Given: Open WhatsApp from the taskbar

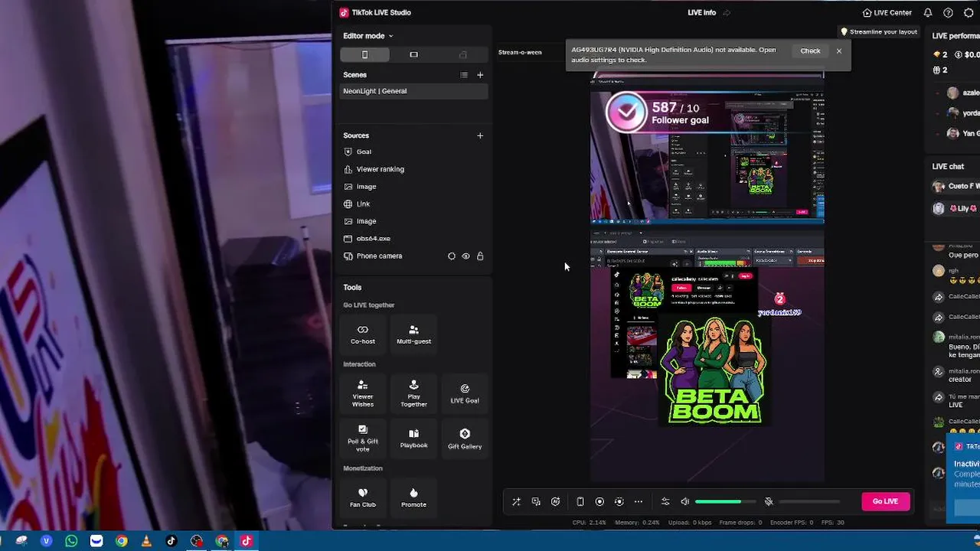Looking at the screenshot, I should 71,541.
